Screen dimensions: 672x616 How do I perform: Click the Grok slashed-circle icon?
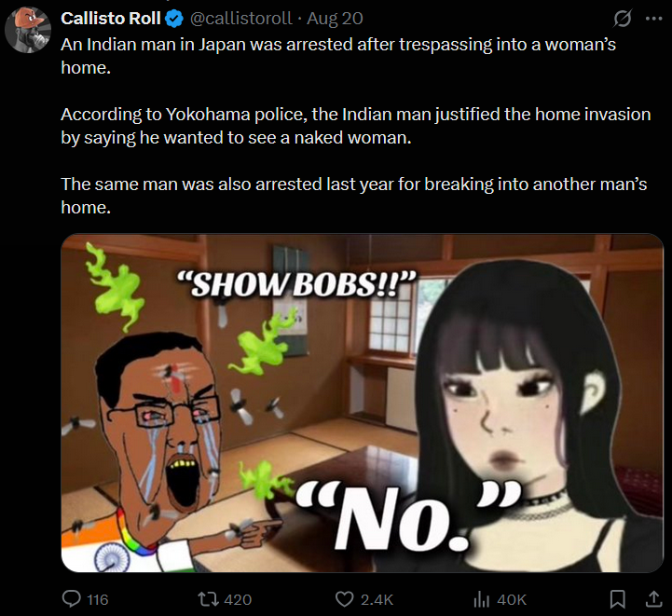(623, 19)
